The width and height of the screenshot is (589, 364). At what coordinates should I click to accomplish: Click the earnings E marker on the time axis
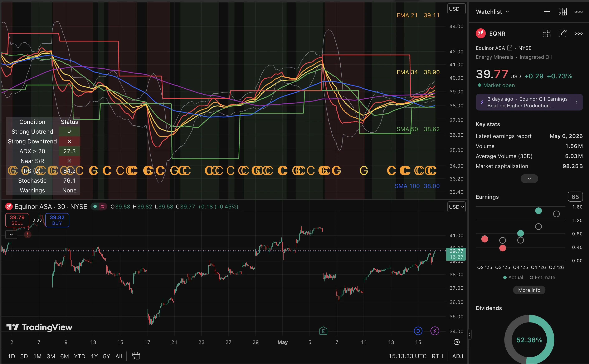[x=323, y=331]
